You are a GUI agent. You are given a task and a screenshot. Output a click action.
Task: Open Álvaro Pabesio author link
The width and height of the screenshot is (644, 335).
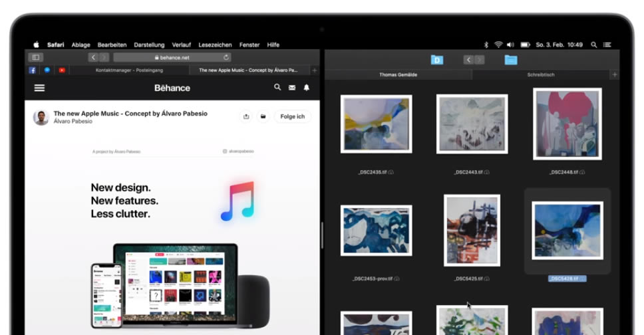pos(73,122)
